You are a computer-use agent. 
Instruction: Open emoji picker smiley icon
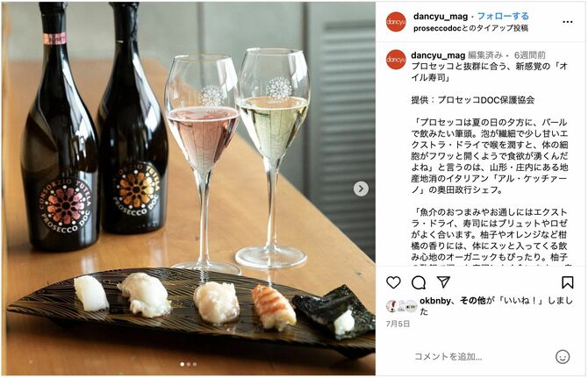coord(563,357)
